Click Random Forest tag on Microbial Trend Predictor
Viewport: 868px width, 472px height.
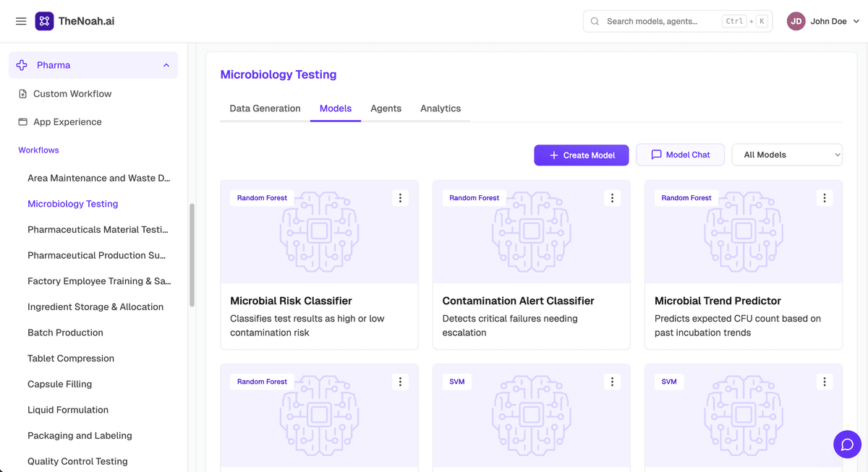pyautogui.click(x=686, y=197)
